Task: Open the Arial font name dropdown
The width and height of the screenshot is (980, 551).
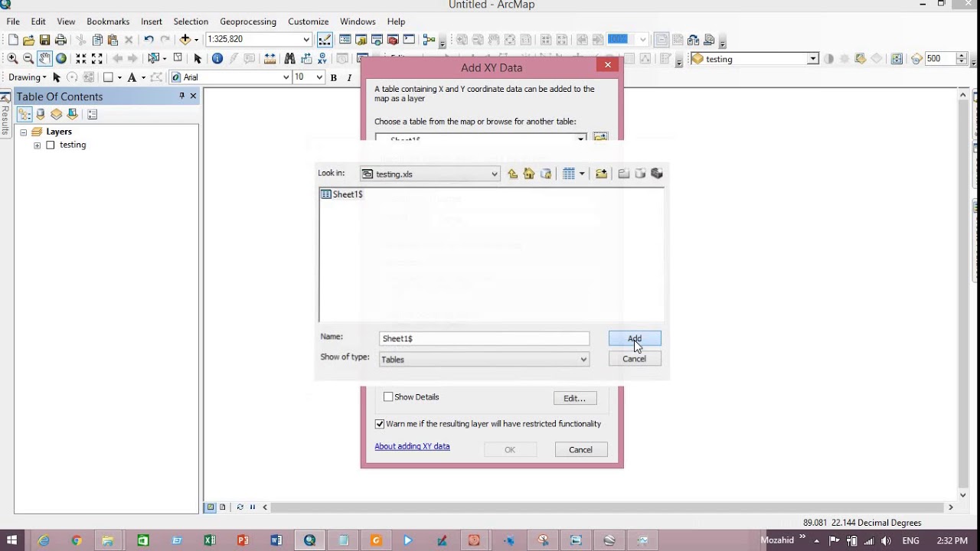Action: pos(286,77)
